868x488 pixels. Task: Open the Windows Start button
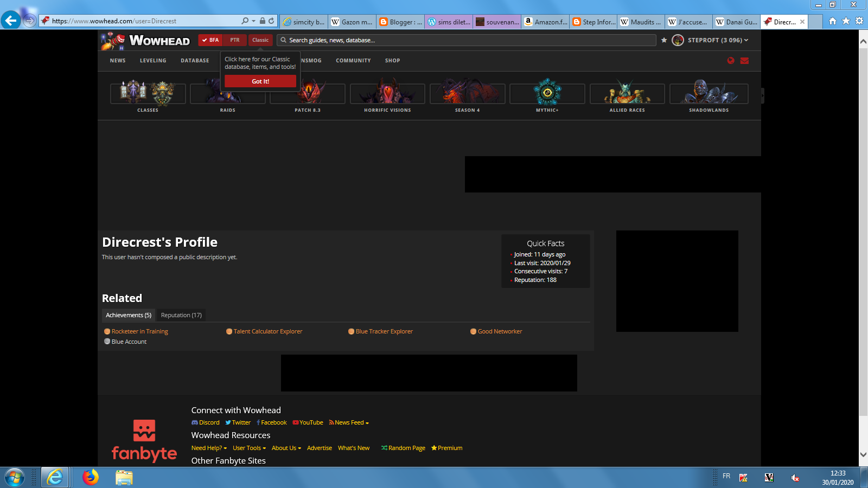pos(15,478)
